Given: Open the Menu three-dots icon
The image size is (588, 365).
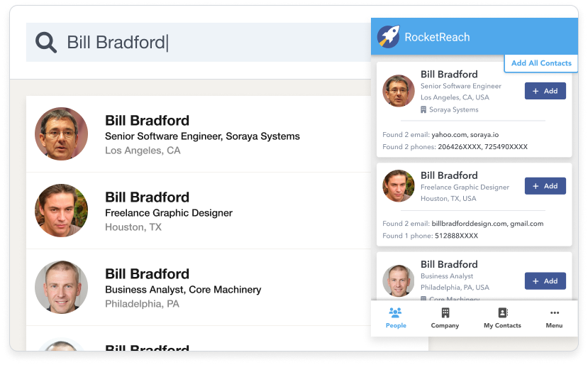Looking at the screenshot, I should tap(554, 312).
